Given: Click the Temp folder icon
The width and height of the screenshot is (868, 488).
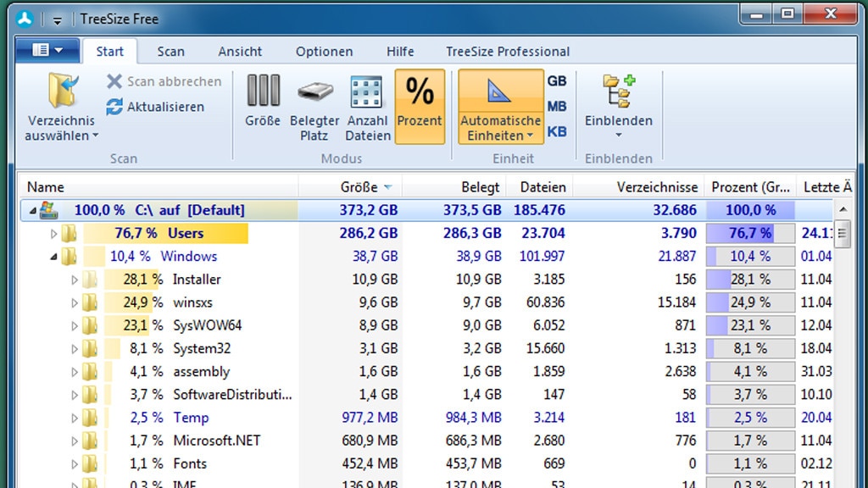Looking at the screenshot, I should click(x=90, y=418).
